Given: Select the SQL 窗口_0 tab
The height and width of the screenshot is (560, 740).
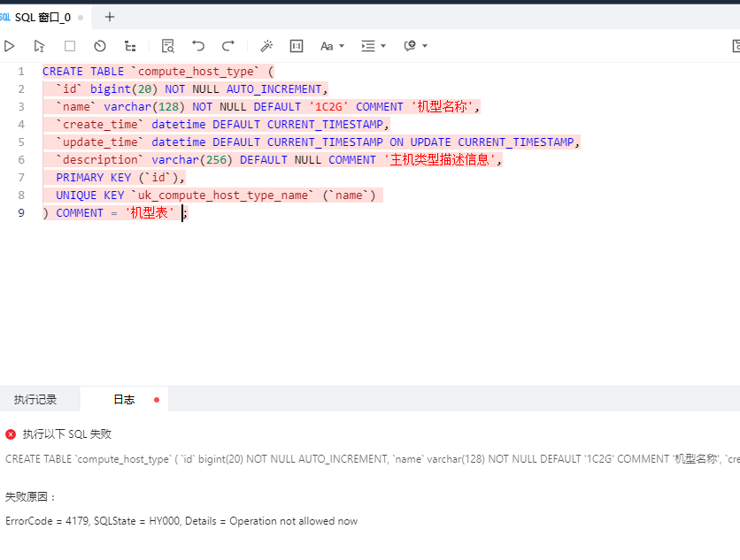Looking at the screenshot, I should pos(42,18).
